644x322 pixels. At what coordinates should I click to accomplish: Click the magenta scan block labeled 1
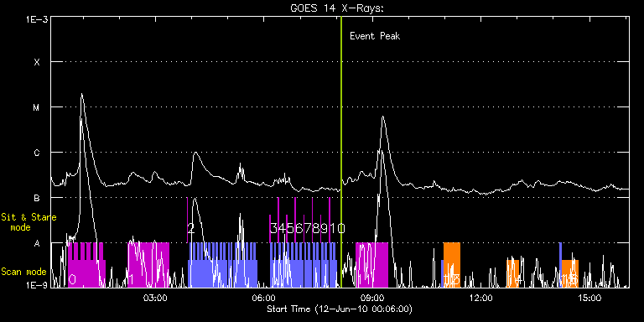coord(148,265)
